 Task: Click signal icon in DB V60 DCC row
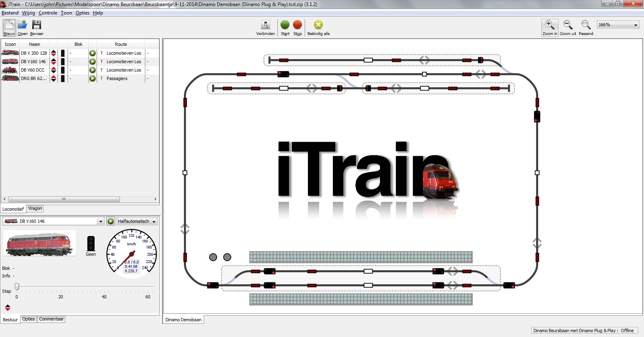[x=63, y=70]
